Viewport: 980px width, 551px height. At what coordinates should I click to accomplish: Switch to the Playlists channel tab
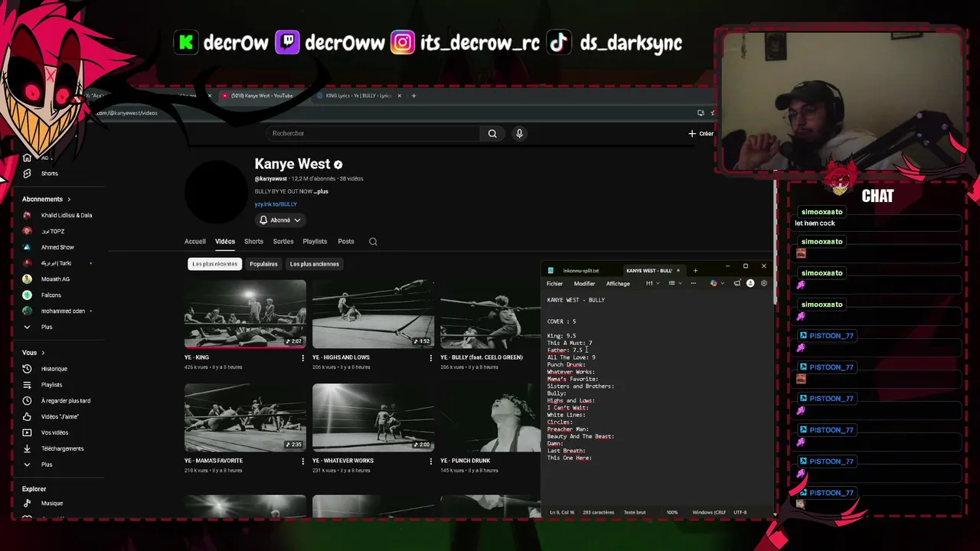coord(315,242)
